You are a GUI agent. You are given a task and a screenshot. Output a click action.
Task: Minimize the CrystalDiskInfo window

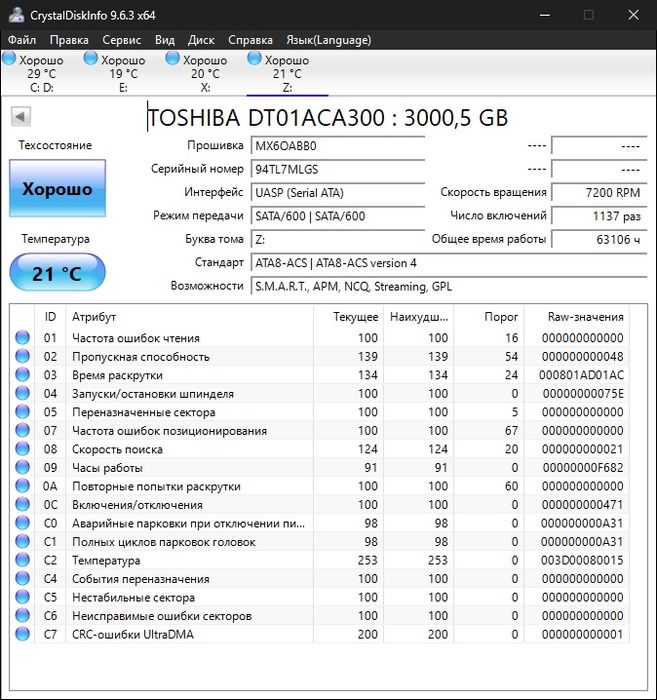tap(545, 15)
